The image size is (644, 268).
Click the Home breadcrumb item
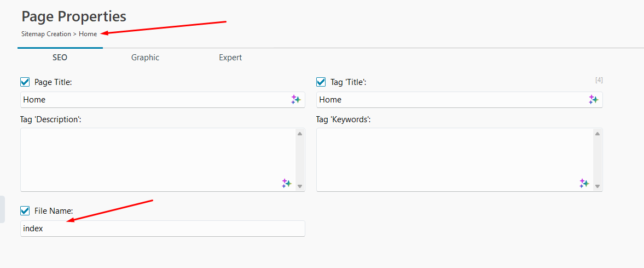[88, 34]
